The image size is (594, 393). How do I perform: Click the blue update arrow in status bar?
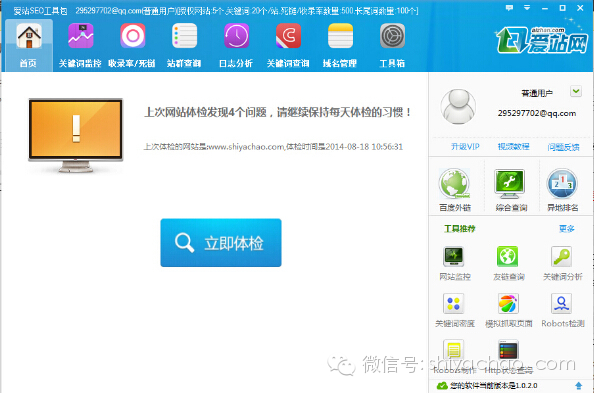(578, 385)
